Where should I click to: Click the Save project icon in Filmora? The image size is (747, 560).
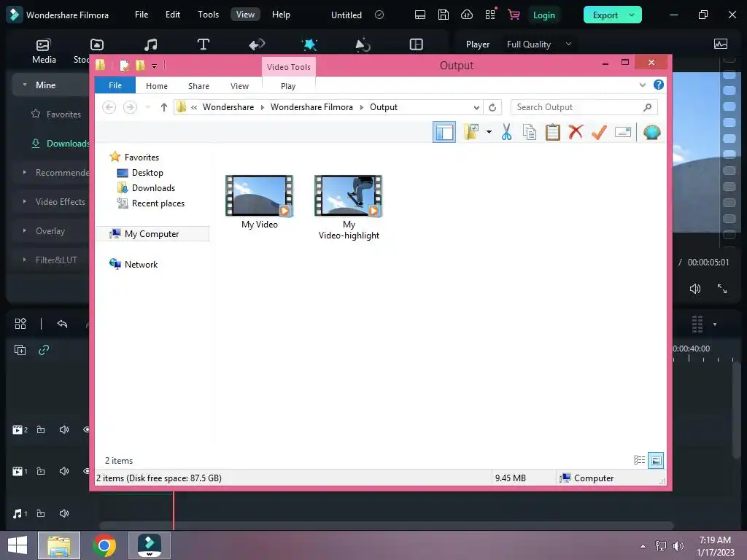[x=443, y=15]
